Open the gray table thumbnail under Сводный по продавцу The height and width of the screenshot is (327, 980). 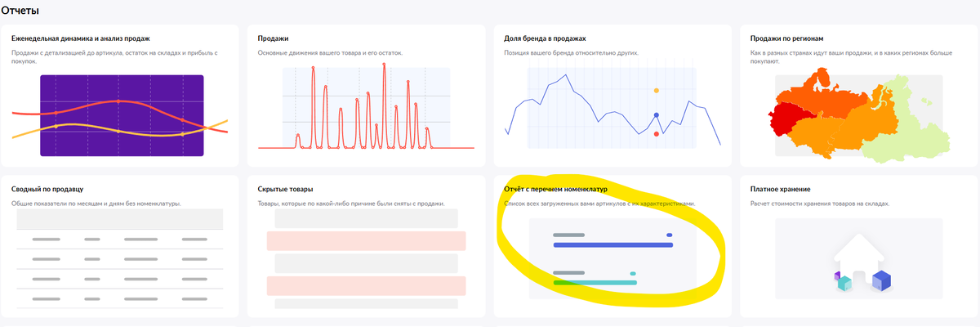[120, 258]
